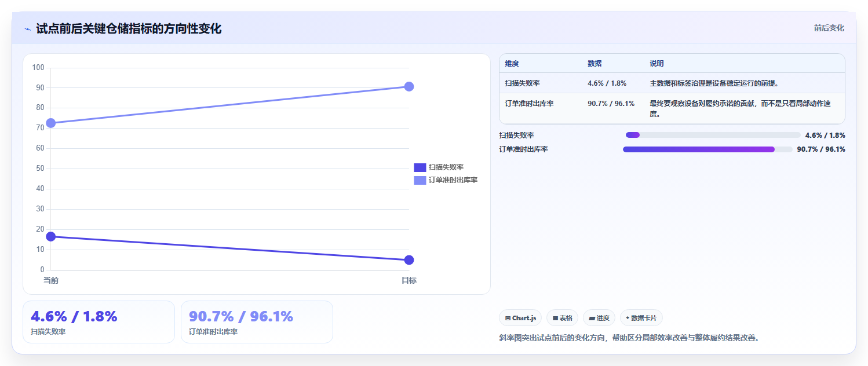This screenshot has height=366, width=868.
Task: Select the 表格 tag chip
Action: [x=562, y=318]
